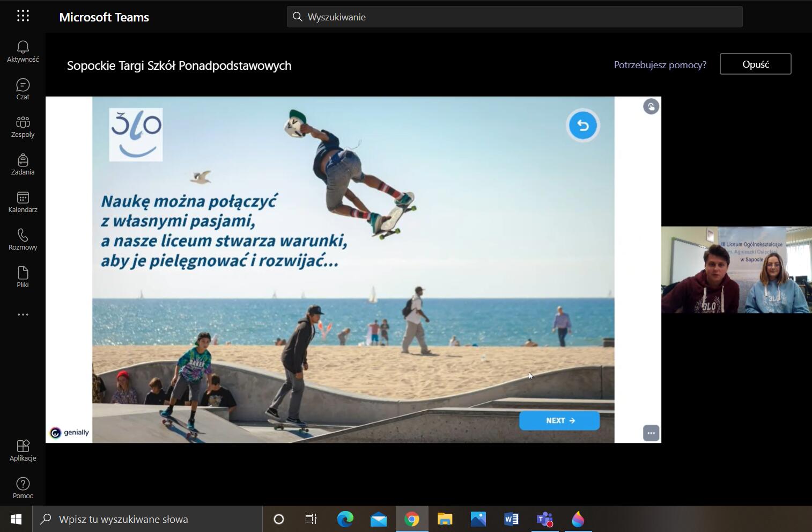Viewport: 812px width, 532px height.
Task: Open the Kalendarz view
Action: [x=23, y=202]
